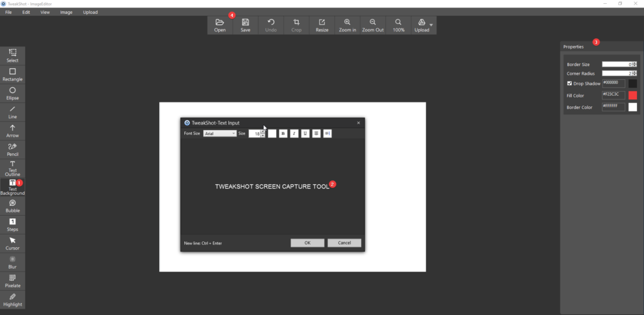
Task: Click the Crop toolbar button
Action: 296,25
